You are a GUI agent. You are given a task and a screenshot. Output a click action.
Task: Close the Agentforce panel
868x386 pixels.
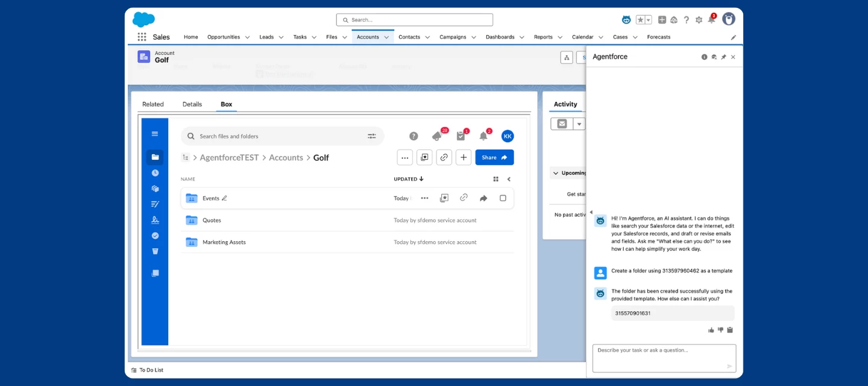733,57
